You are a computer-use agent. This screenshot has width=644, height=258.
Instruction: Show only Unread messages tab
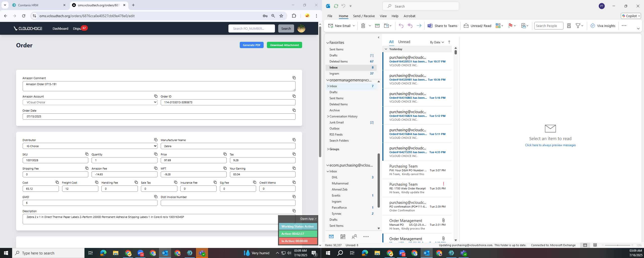click(404, 42)
